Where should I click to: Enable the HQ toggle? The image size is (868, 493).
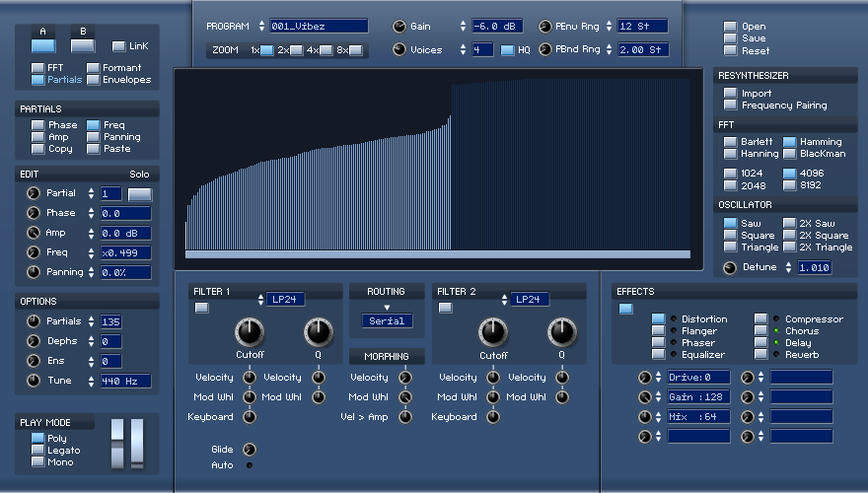pyautogui.click(x=507, y=50)
